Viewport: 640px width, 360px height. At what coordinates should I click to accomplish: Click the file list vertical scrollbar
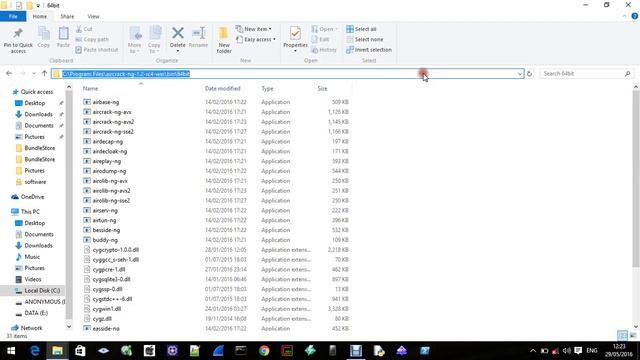pos(636,178)
